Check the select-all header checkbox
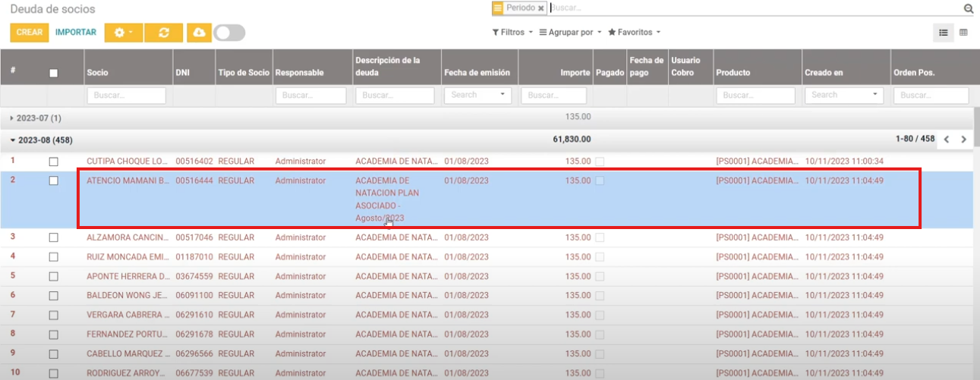The width and height of the screenshot is (980, 380). pos(53,73)
